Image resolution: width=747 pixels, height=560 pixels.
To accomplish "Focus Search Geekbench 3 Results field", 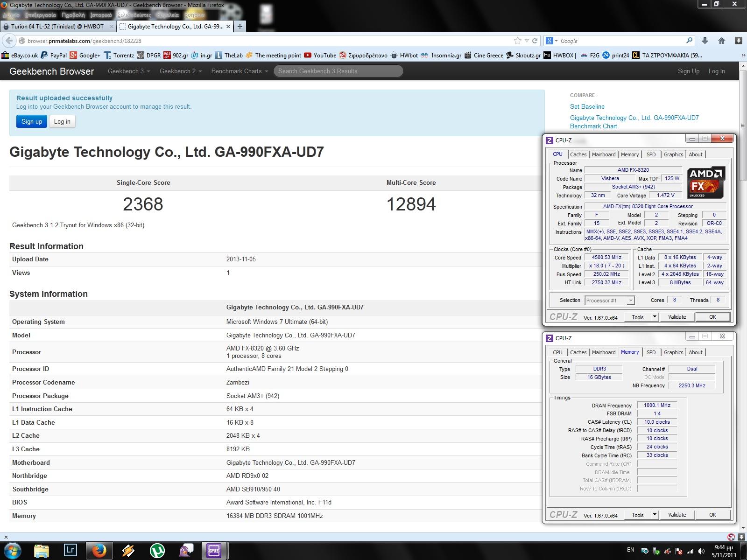I will [338, 71].
